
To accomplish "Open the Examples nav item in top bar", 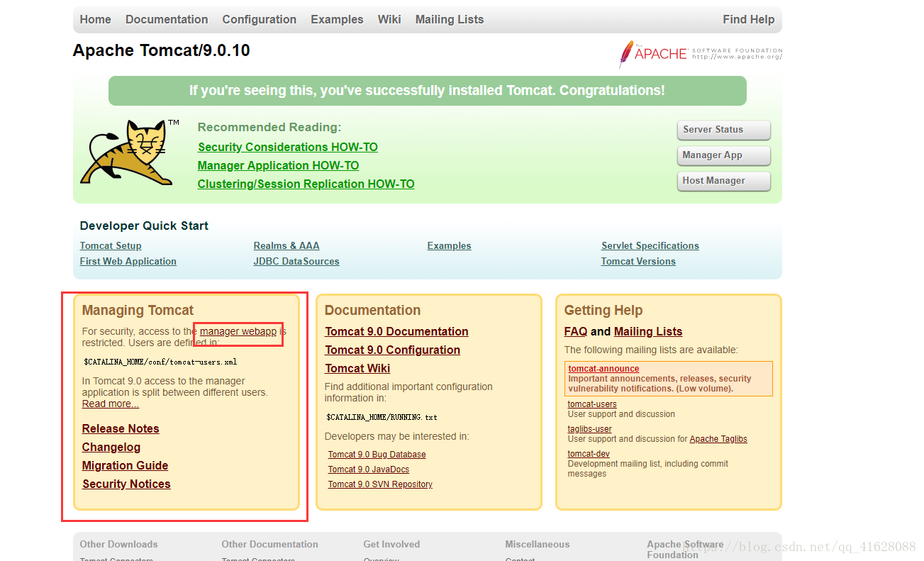I will (337, 20).
